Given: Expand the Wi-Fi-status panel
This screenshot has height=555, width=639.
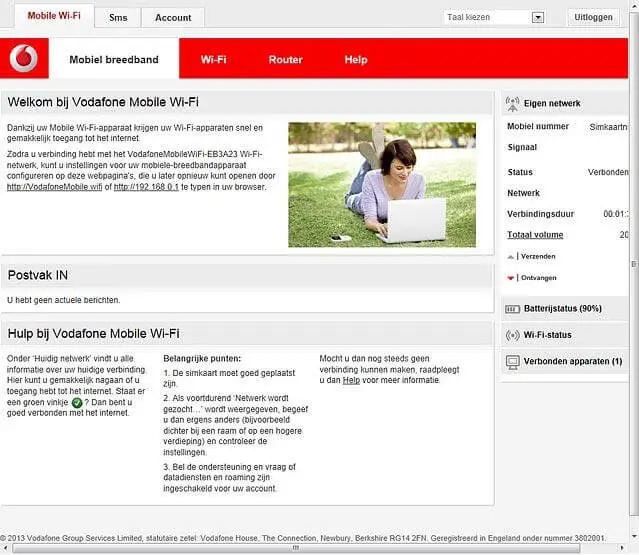Looking at the screenshot, I should 565,335.
